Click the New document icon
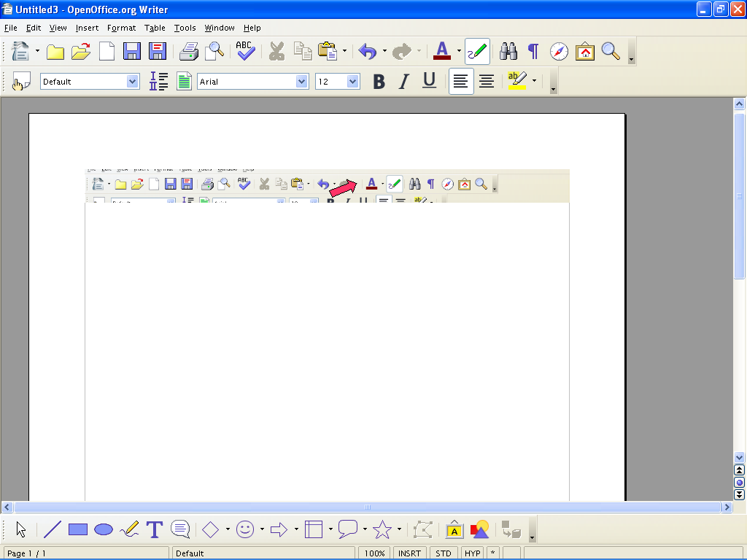 pyautogui.click(x=20, y=51)
